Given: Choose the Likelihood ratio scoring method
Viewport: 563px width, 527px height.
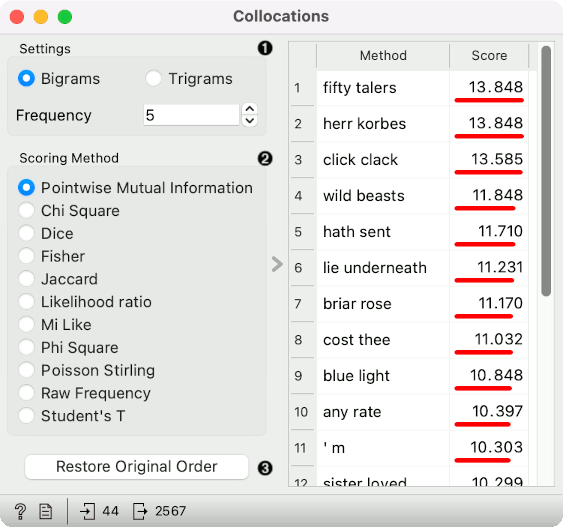Looking at the screenshot, I should click(27, 302).
